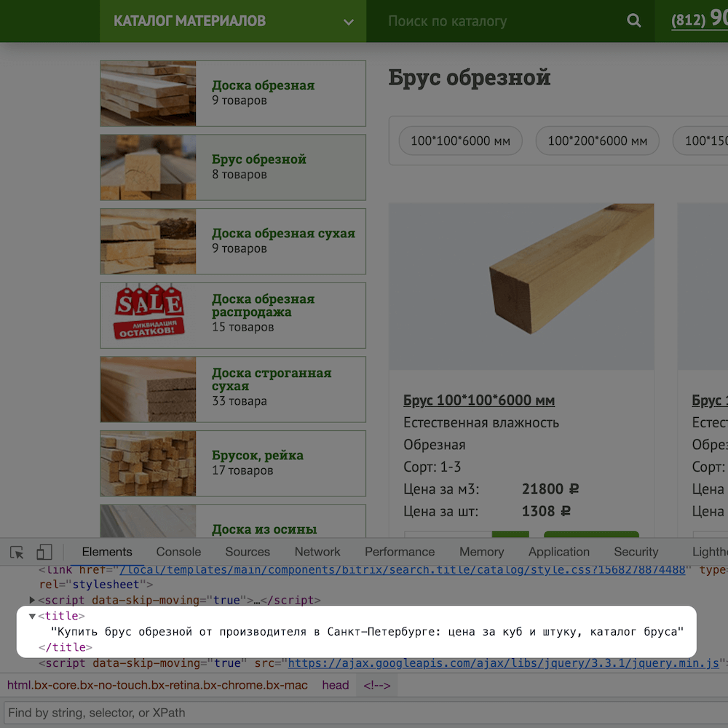Click the Сорт: 1-3 text
Viewport: 728px width, 728px height.
pyautogui.click(x=432, y=467)
